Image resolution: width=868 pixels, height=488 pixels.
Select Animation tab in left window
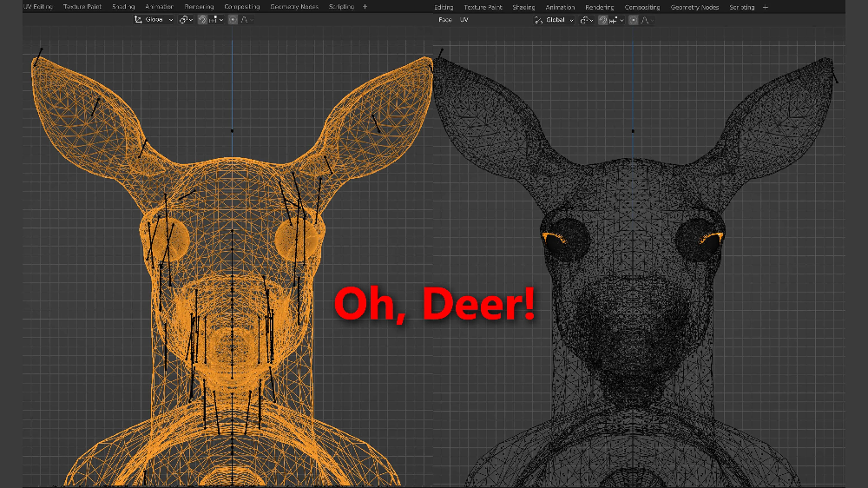[160, 7]
